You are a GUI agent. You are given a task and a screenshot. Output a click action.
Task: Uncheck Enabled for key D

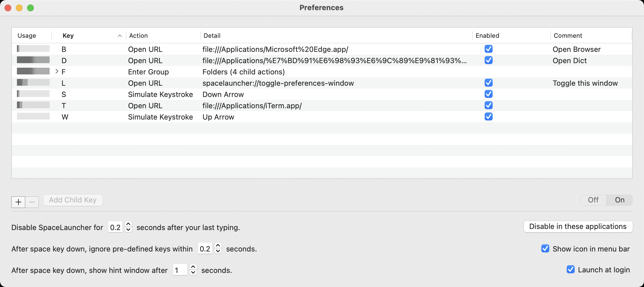(489, 60)
